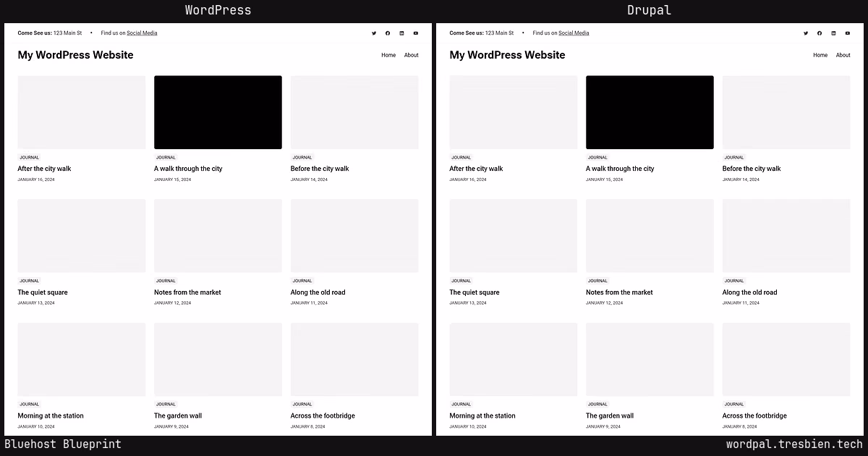The height and width of the screenshot is (456, 868).
Task: Click After the city walk thumbnail, WordPress pane
Action: (x=82, y=112)
